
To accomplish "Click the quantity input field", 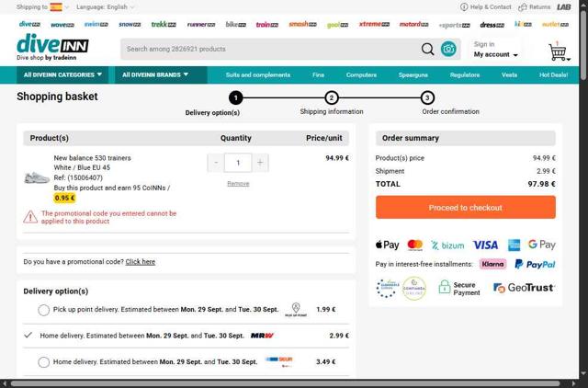I will 238,163.
